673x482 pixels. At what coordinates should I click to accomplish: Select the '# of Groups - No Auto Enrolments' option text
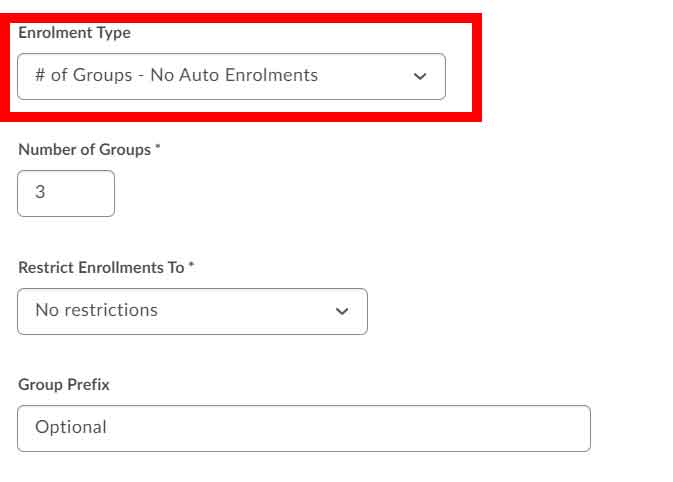176,75
